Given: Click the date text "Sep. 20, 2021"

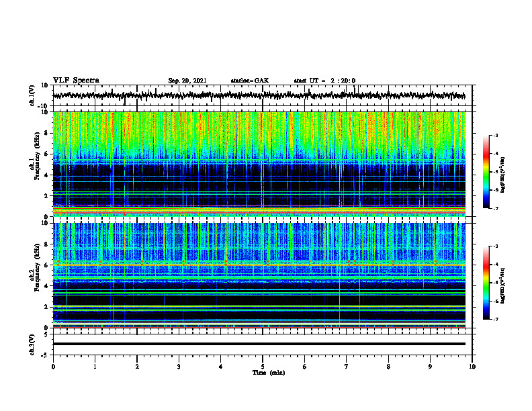Looking at the screenshot, I should point(187,81).
